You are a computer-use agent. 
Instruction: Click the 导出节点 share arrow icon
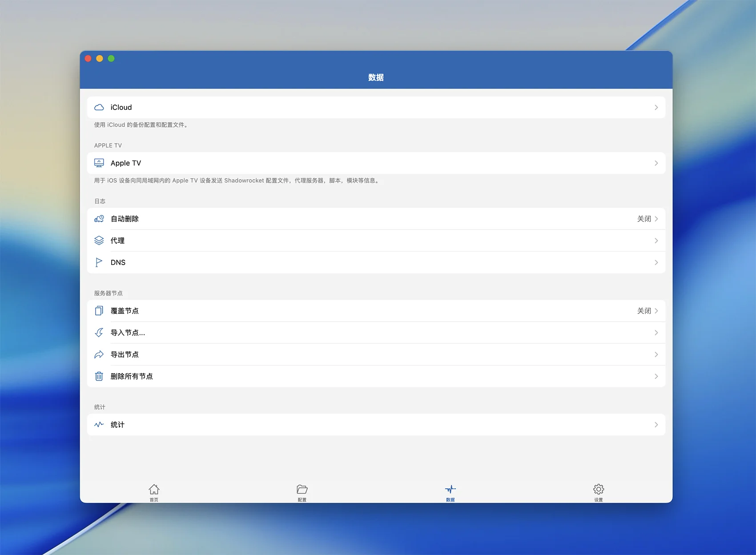[x=99, y=354]
